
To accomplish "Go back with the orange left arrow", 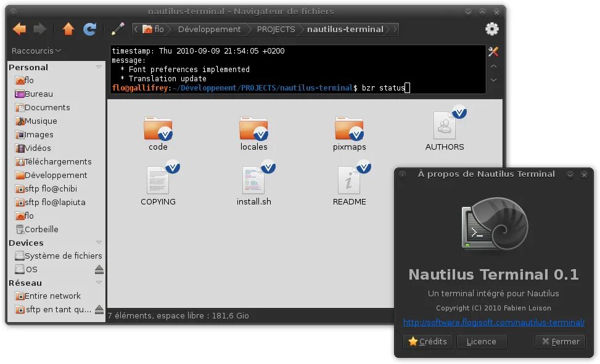I will tap(19, 29).
